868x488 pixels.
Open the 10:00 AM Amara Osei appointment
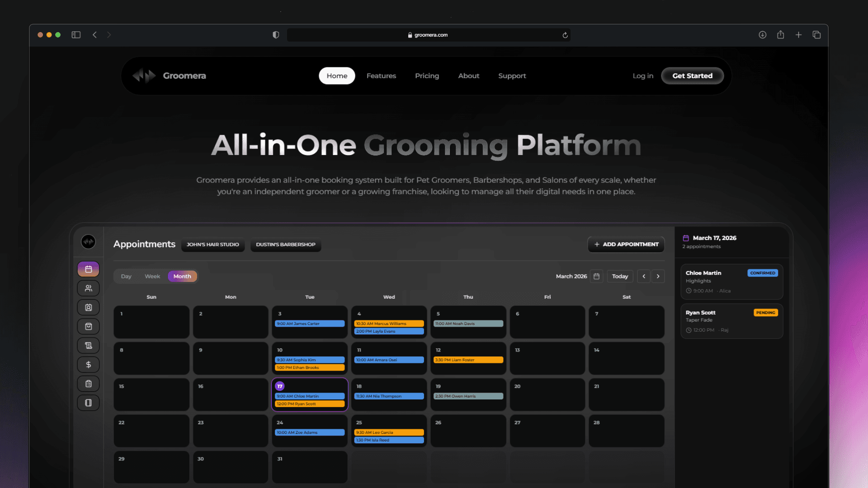tap(389, 360)
